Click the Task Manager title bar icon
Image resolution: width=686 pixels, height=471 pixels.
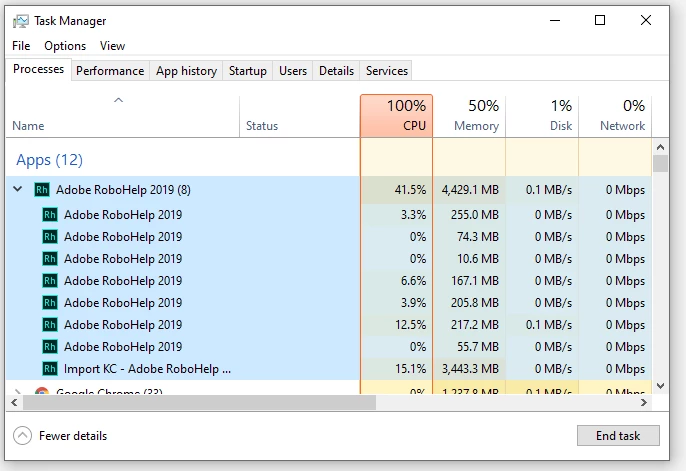pyautogui.click(x=20, y=21)
